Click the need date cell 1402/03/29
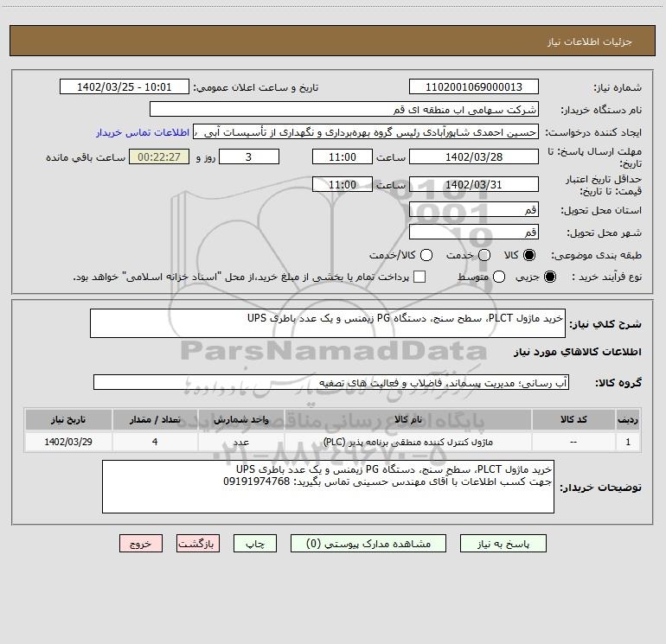 click(x=68, y=442)
